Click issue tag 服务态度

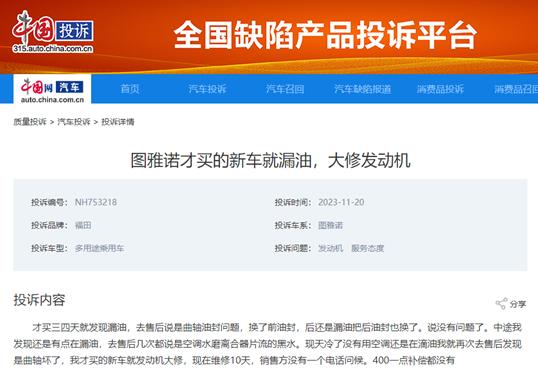tap(367, 248)
